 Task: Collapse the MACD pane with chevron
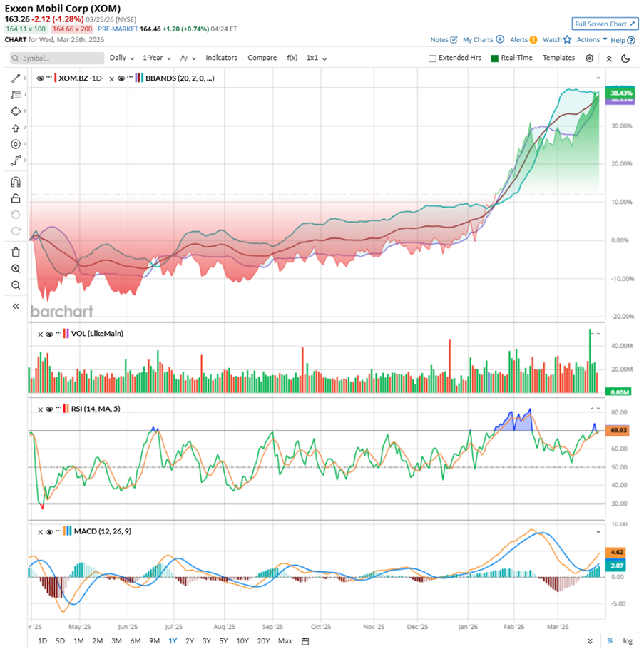point(598,532)
